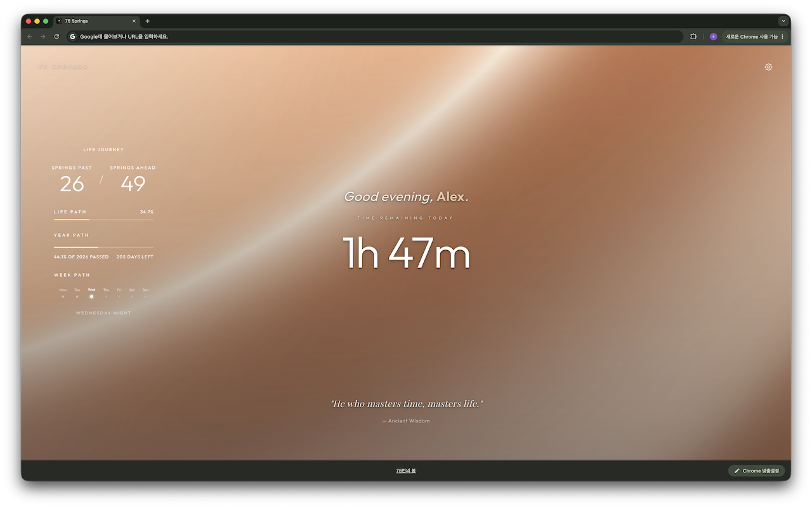812x508 pixels.
Task: Click the address bar URL field
Action: click(374, 37)
